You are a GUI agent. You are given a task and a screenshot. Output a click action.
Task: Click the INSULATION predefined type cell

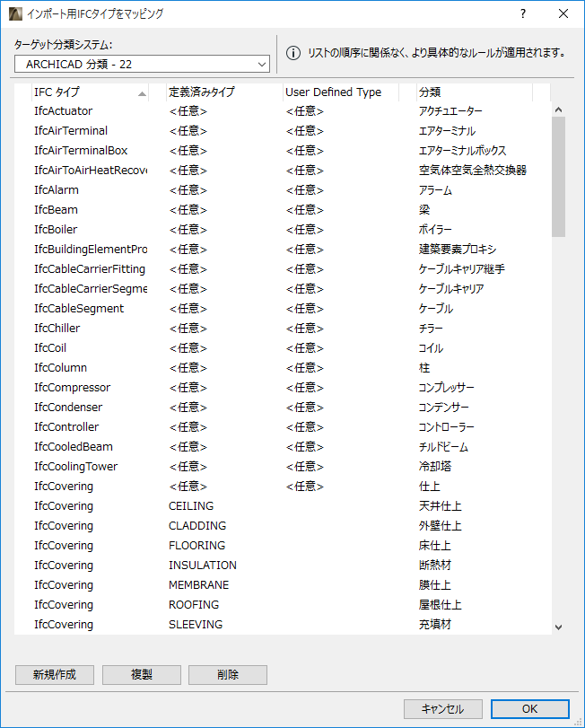[203, 565]
